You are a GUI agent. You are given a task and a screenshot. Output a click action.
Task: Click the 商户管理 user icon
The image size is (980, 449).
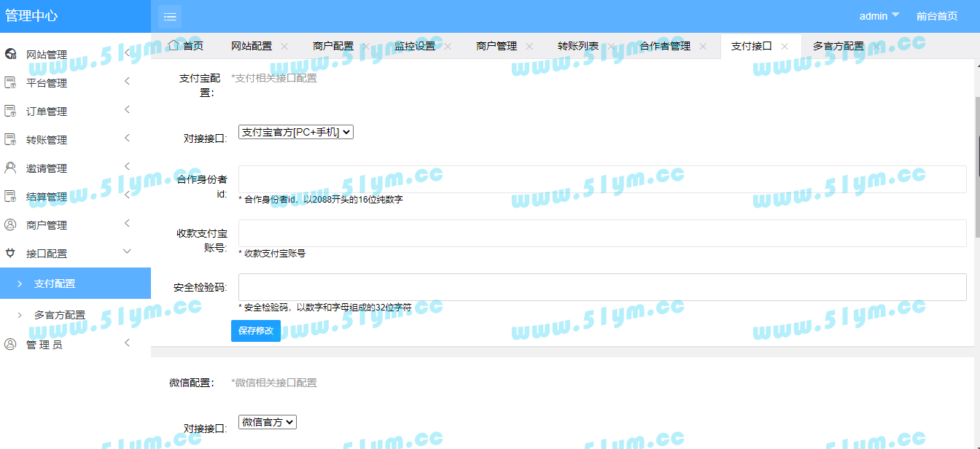pyautogui.click(x=10, y=224)
